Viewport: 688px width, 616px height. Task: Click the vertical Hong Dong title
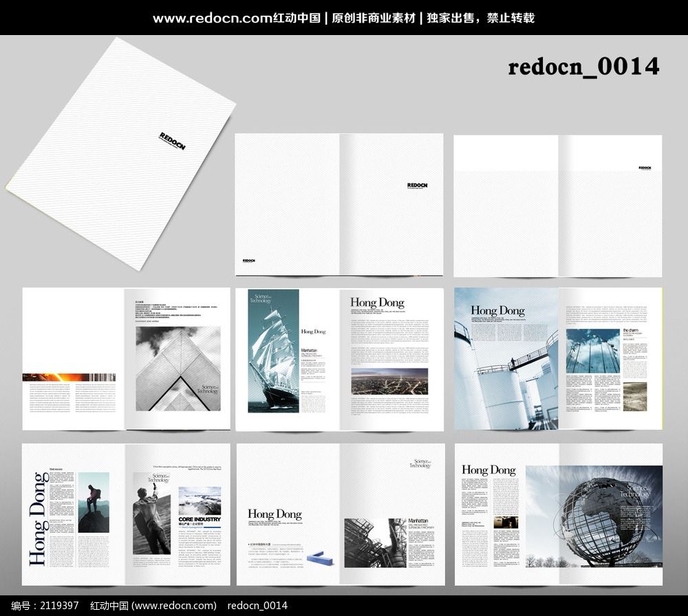(x=39, y=518)
